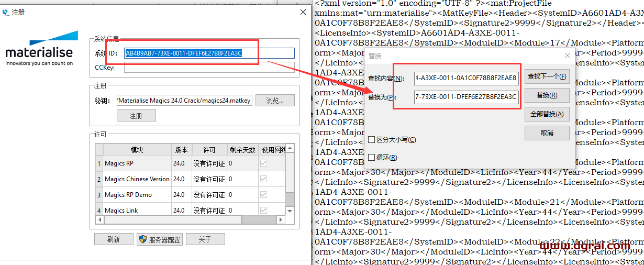Click the 注册 register button
Screen dimensions: 644x265
point(136,116)
